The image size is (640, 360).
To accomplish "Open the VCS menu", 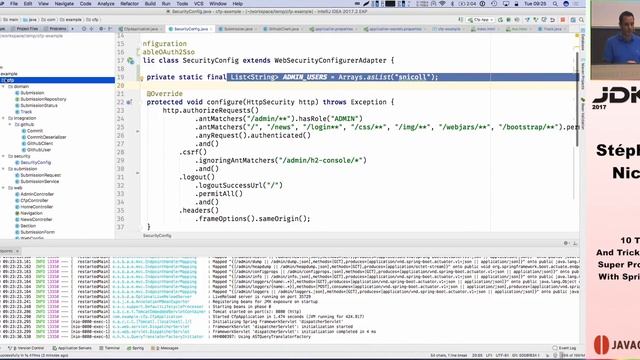I will pyautogui.click(x=198, y=4).
